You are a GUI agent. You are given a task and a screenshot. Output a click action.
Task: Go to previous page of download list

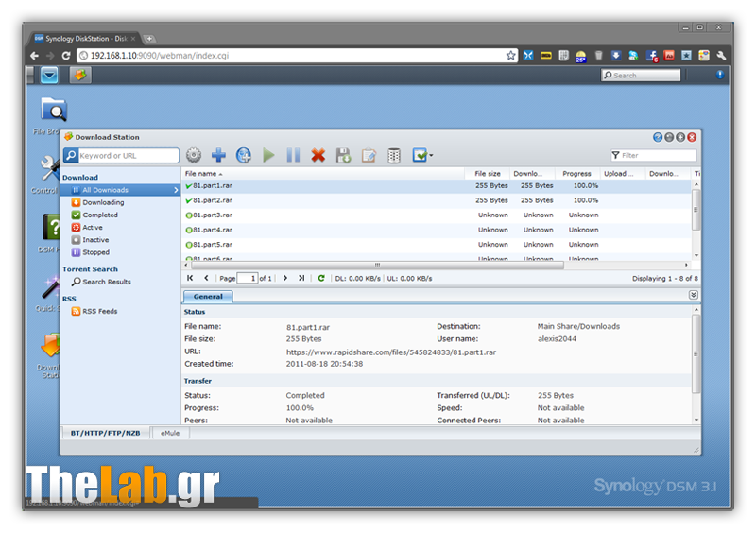(x=206, y=279)
